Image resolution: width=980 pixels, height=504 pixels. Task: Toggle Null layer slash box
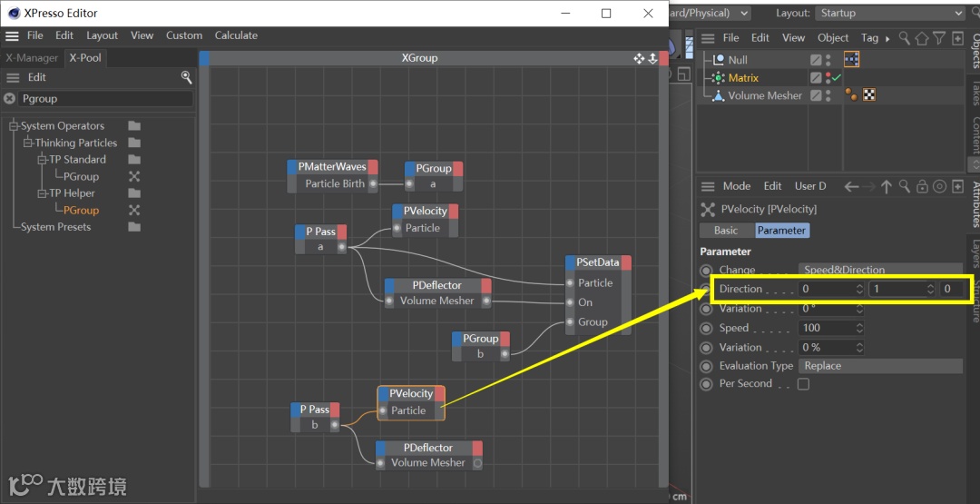click(816, 60)
